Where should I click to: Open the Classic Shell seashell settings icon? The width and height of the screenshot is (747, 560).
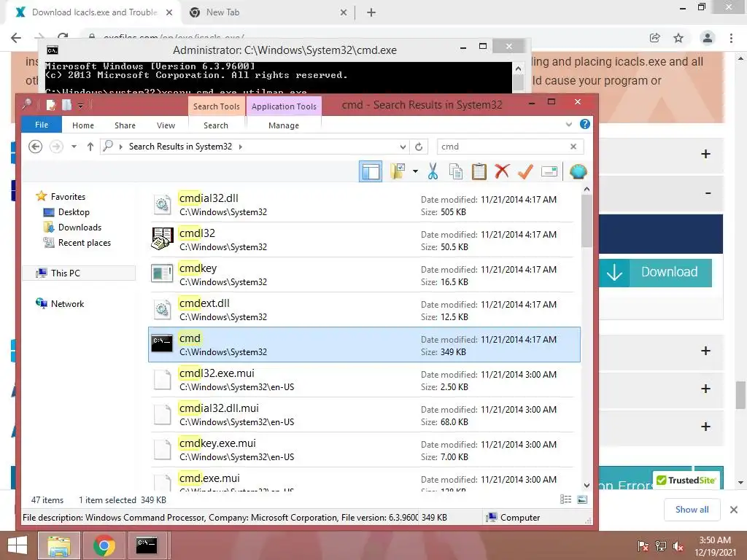point(578,171)
